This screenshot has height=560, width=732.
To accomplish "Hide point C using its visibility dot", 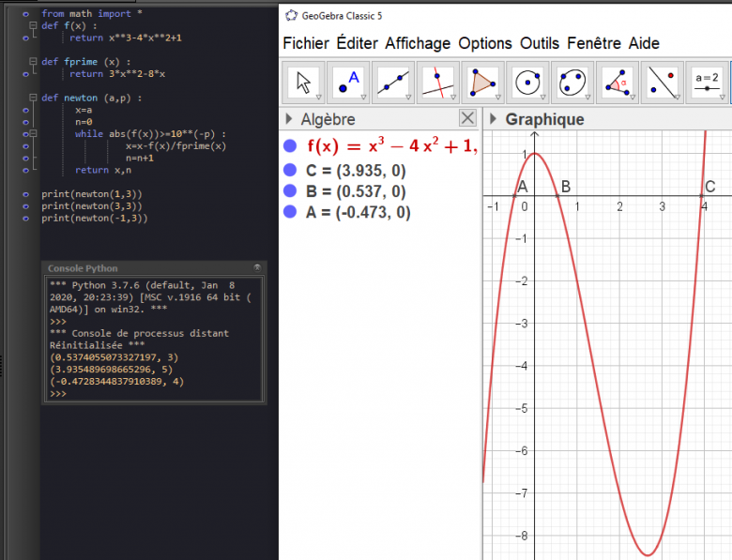I will [290, 170].
